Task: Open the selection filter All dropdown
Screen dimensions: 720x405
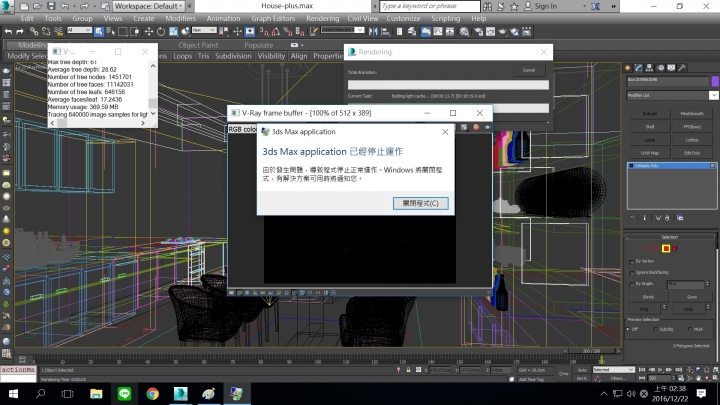Action: (79, 30)
